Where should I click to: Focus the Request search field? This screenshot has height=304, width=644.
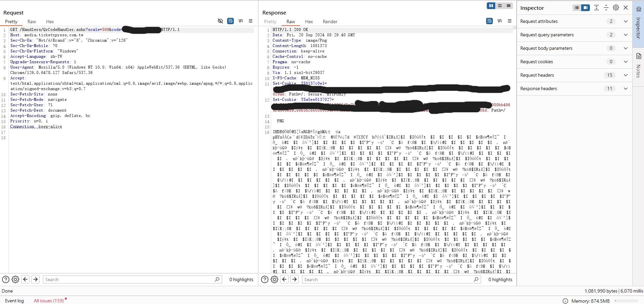pos(132,279)
